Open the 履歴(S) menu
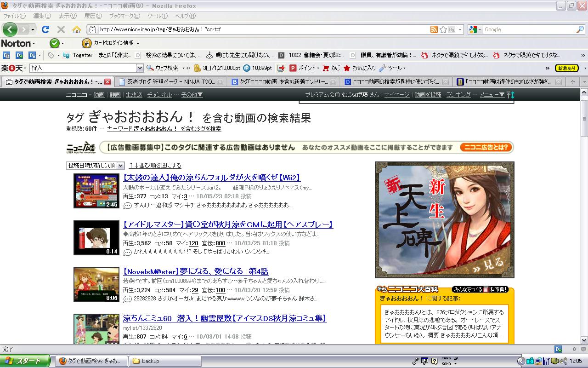 [93, 16]
